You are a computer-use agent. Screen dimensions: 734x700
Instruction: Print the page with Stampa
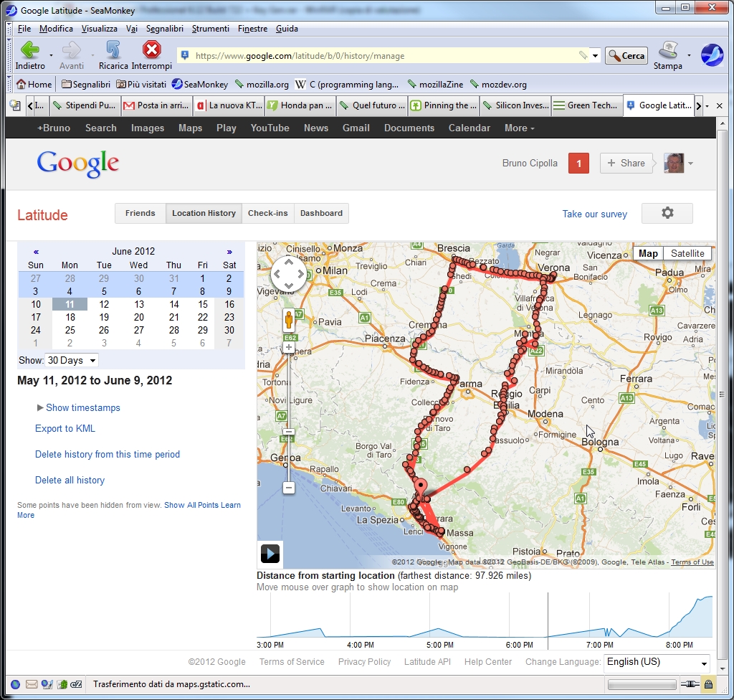(667, 55)
